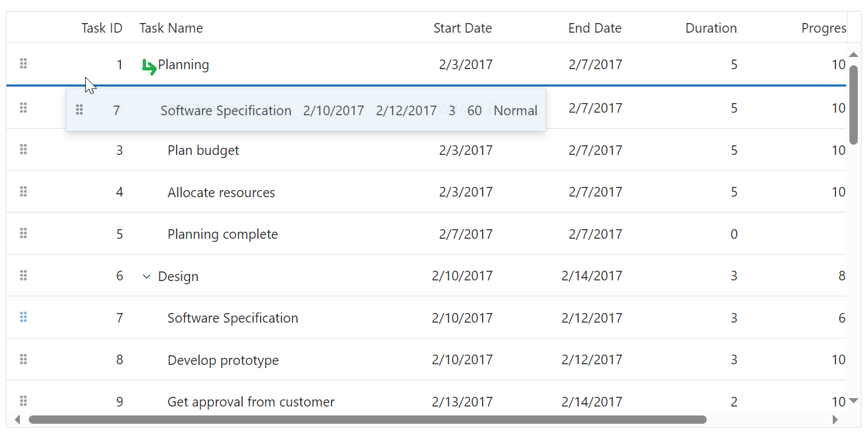Sort by Start Date column header

(462, 28)
